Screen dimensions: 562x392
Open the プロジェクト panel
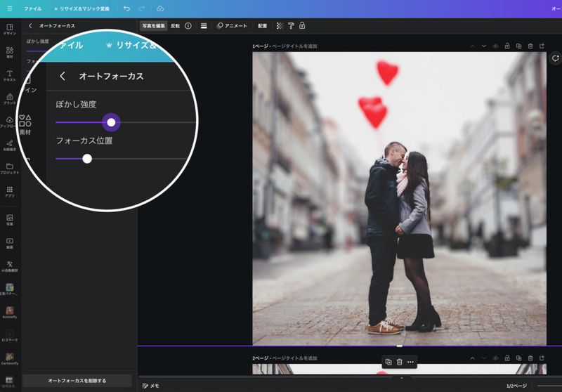10,169
